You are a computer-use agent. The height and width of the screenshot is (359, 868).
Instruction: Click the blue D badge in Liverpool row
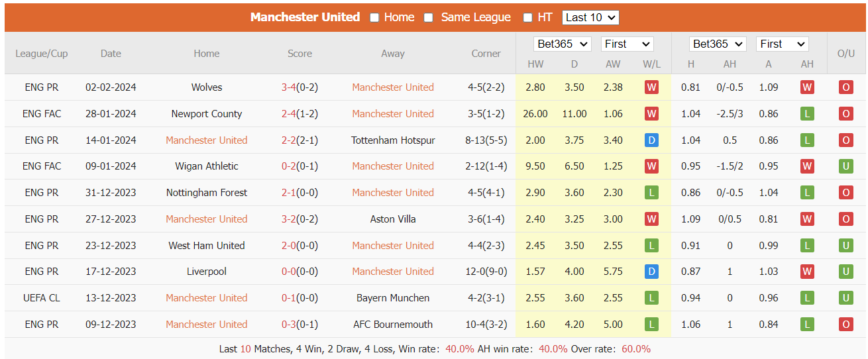click(x=651, y=272)
